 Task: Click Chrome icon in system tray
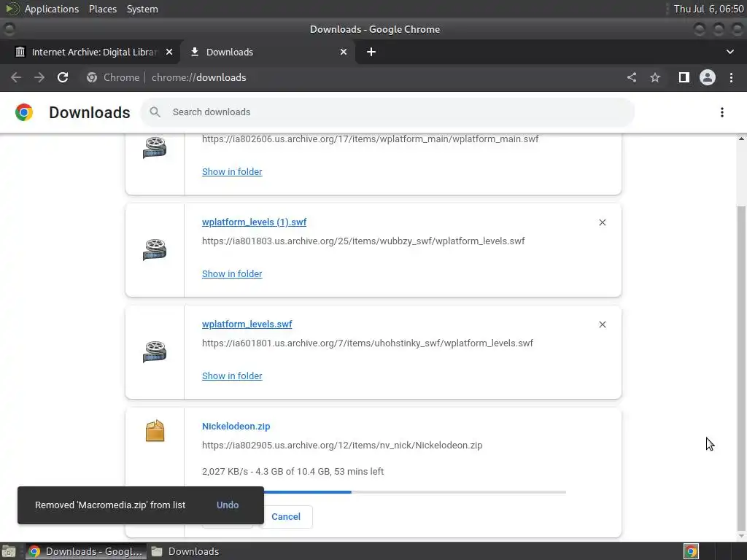(691, 551)
